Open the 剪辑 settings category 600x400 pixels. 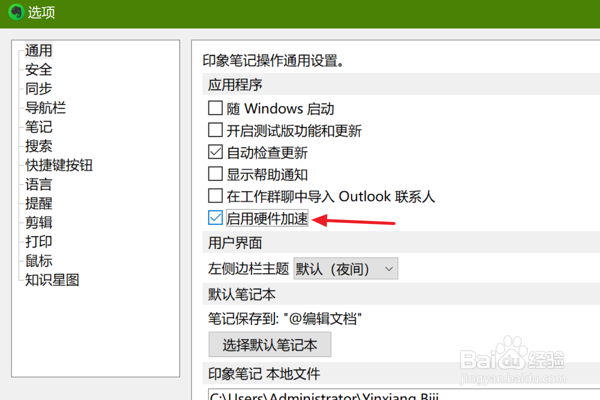click(38, 222)
